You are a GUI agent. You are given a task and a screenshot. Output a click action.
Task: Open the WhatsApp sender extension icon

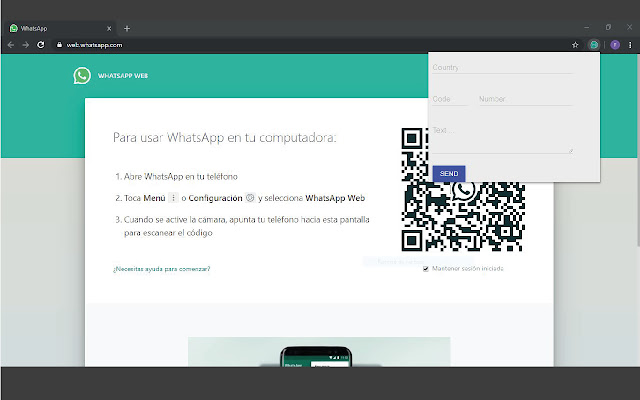click(594, 45)
